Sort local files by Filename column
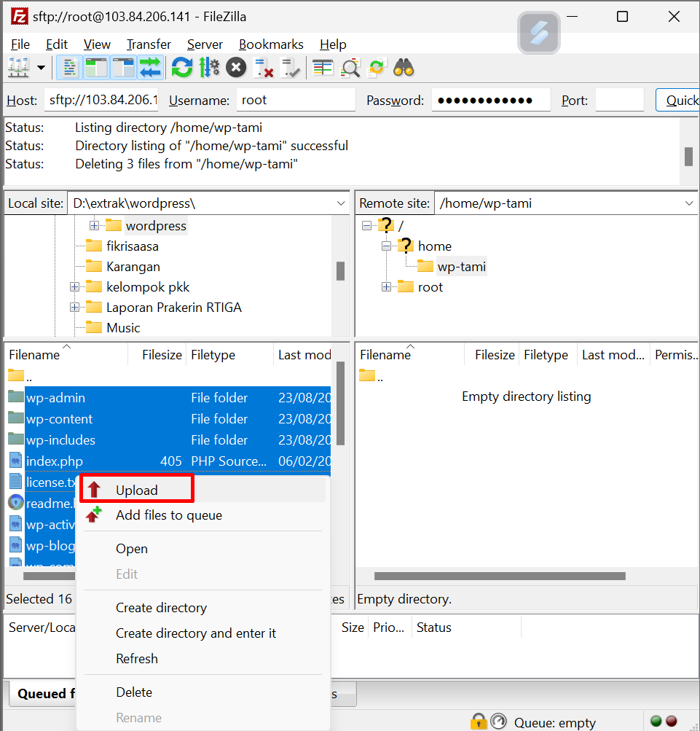Image resolution: width=700 pixels, height=731 pixels. (x=66, y=355)
